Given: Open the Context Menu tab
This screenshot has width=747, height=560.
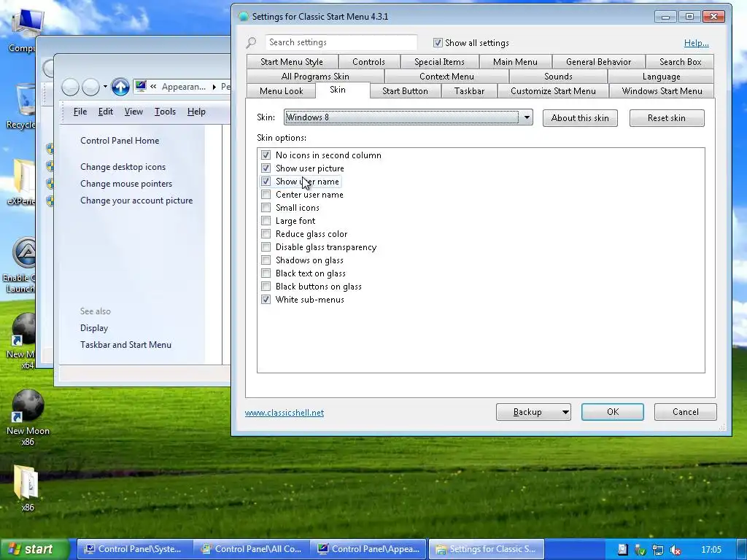Looking at the screenshot, I should coord(446,76).
